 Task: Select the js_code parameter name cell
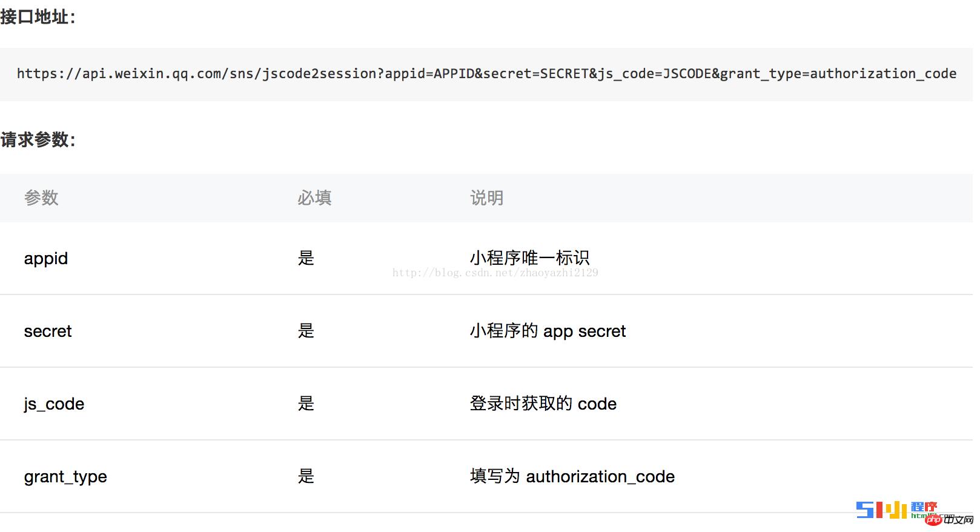(54, 404)
